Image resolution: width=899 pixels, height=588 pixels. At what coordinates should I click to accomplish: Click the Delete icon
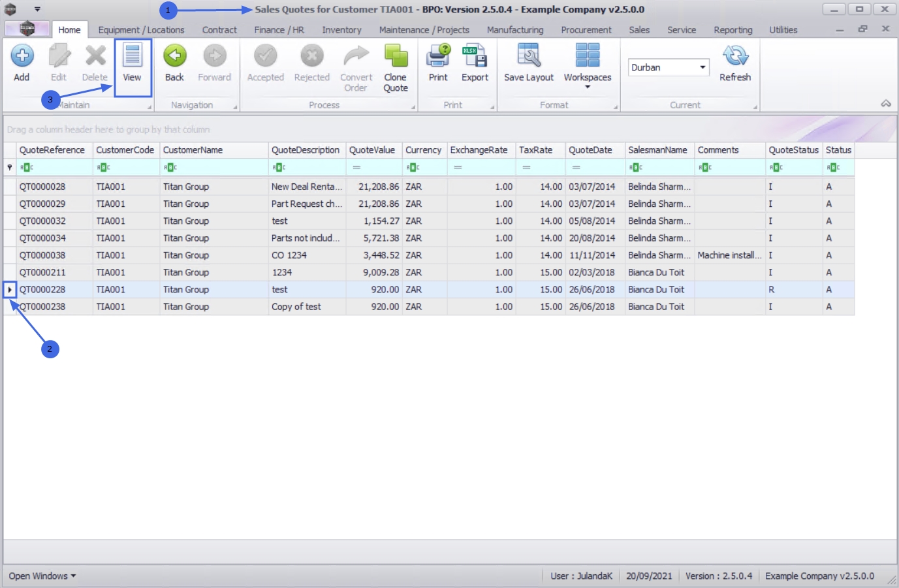[95, 56]
